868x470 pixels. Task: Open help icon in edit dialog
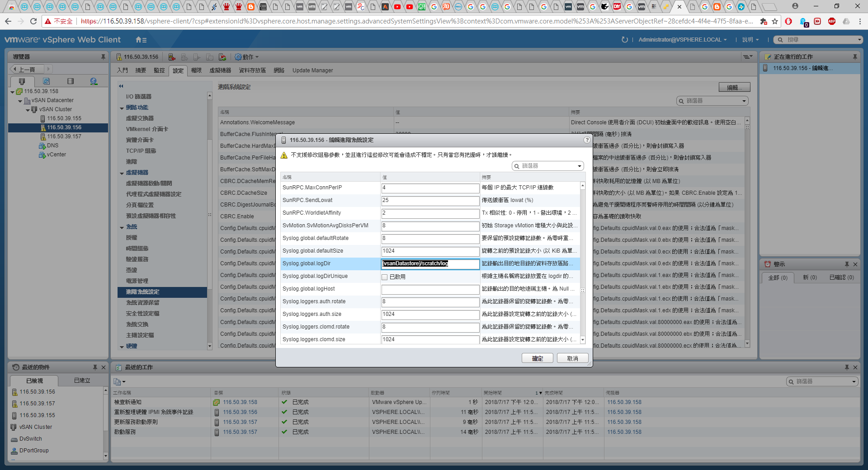587,140
